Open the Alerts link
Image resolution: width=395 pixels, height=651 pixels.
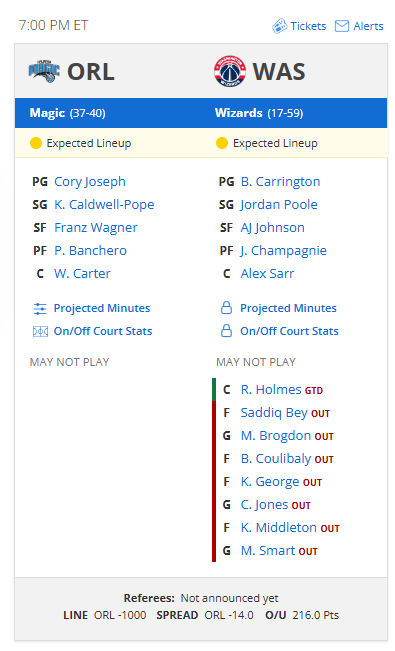pyautogui.click(x=368, y=26)
